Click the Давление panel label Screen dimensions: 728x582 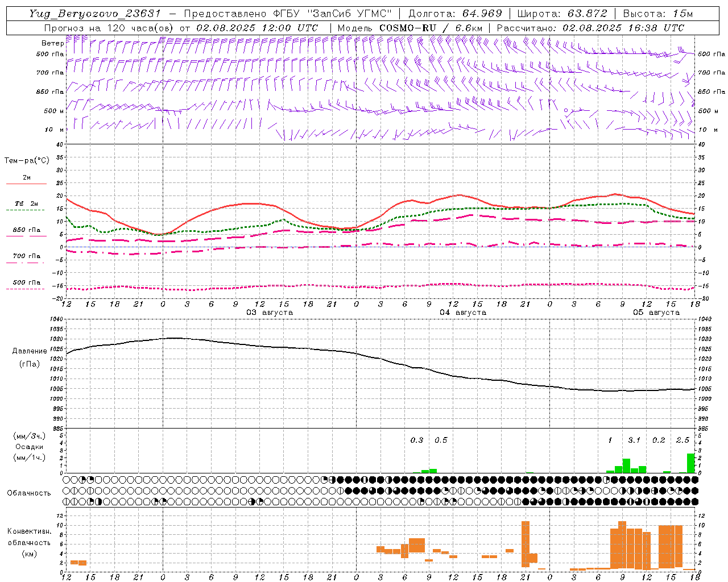click(30, 351)
